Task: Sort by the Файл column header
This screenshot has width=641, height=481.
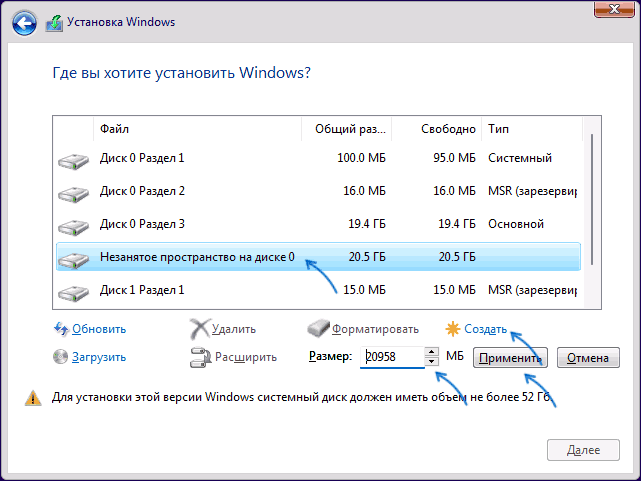Action: coord(197,129)
